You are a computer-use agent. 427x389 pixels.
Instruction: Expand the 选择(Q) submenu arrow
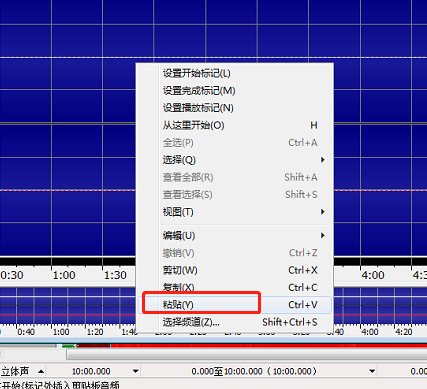[322, 160]
